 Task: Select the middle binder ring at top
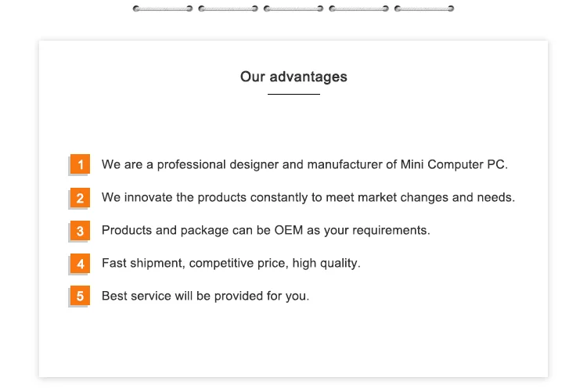point(293,9)
